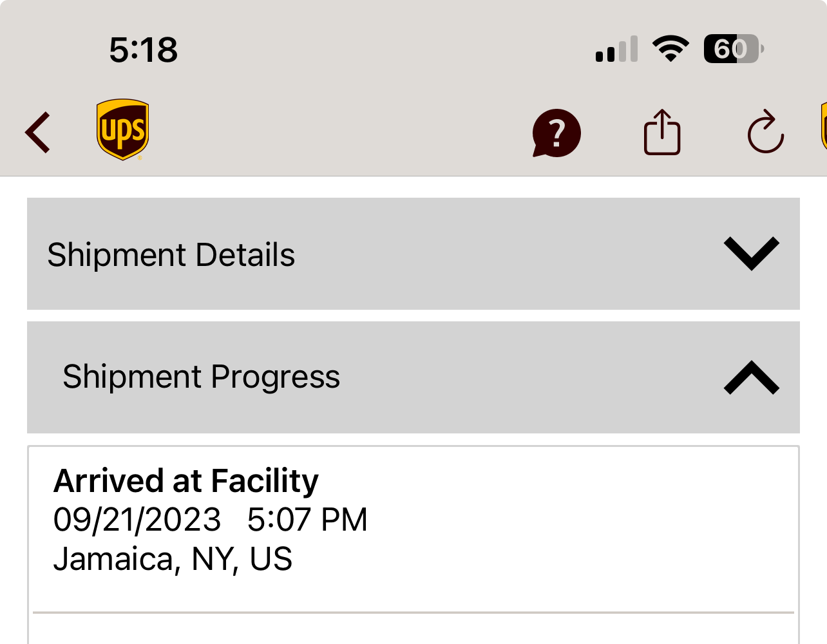827x644 pixels.
Task: Tap the 09/21/2023 5:07 PM timestamp
Action: click(210, 520)
